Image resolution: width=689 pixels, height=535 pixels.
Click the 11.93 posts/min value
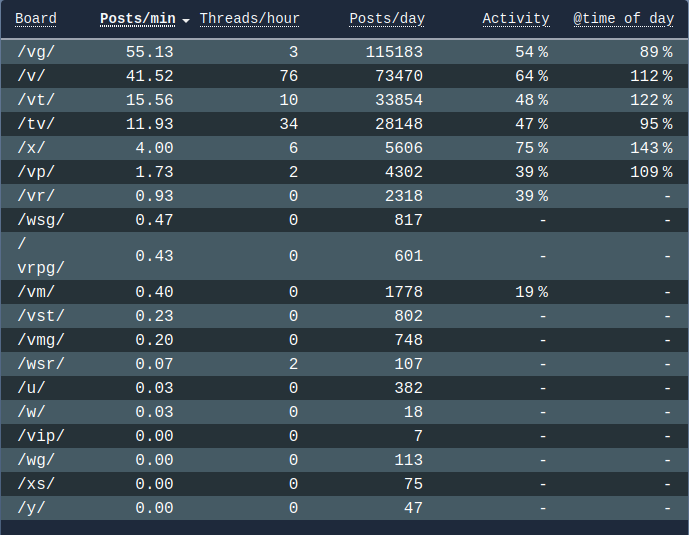pos(150,124)
